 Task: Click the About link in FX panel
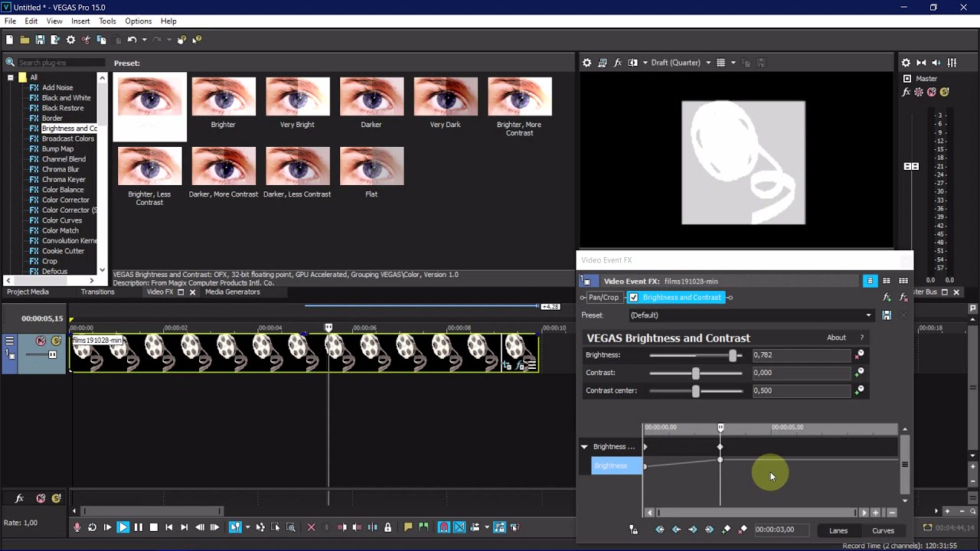tap(836, 337)
